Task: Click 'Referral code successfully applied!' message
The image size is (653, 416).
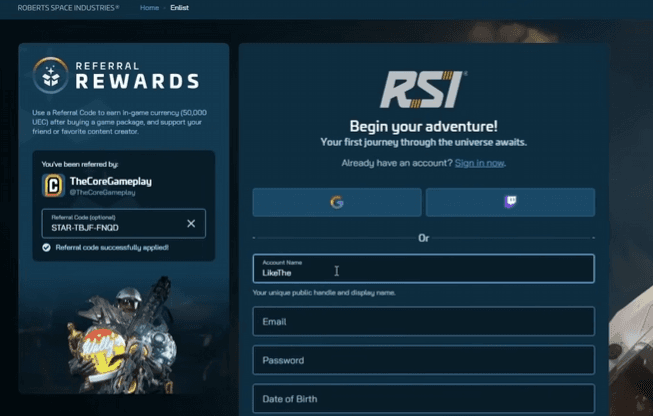Action: (112, 248)
